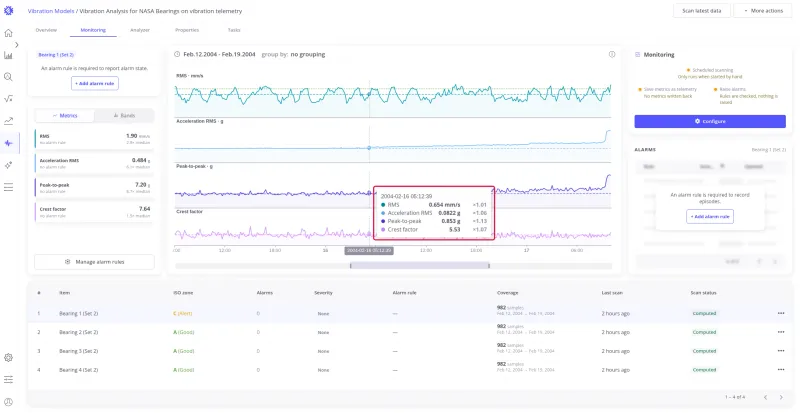This screenshot has height=413, width=800.
Task: Click the RMS - mm/s chart line
Action: pyautogui.click(x=392, y=94)
